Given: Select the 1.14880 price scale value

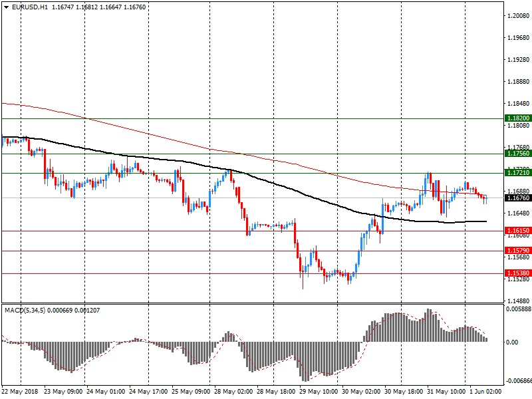Looking at the screenshot, I should [519, 301].
